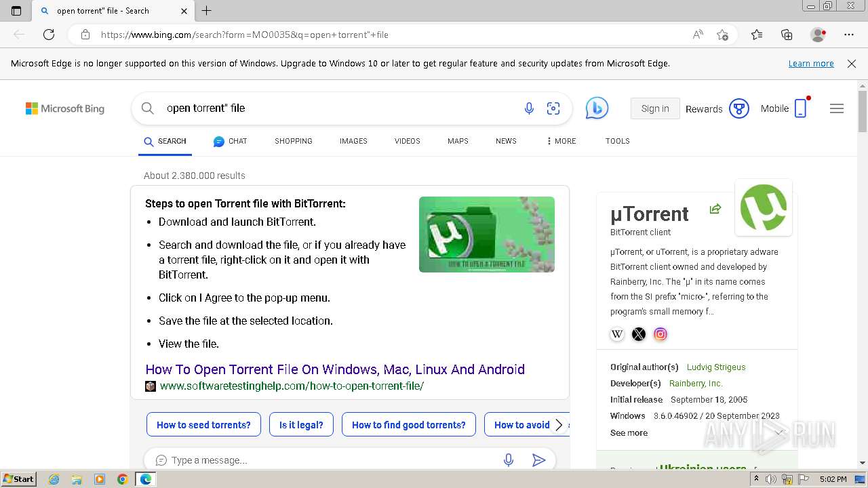This screenshot has width=868, height=488.
Task: View site information lock icon
Action: point(85,35)
